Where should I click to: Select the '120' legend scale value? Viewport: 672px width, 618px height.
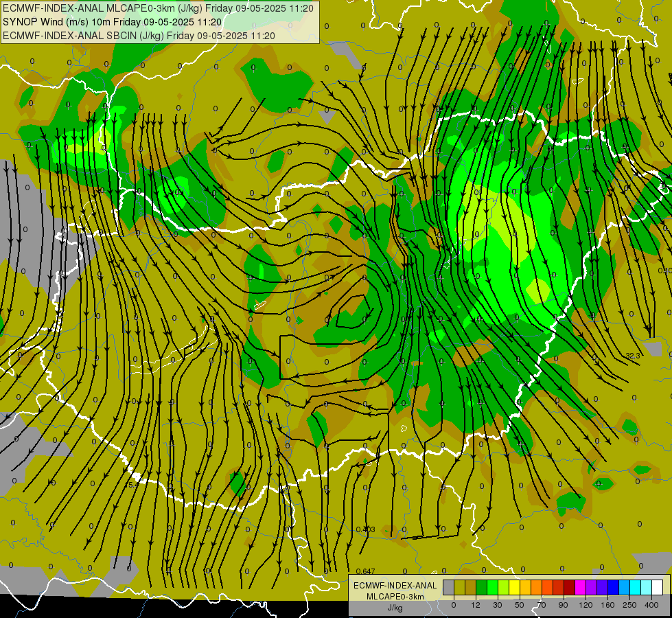586,605
